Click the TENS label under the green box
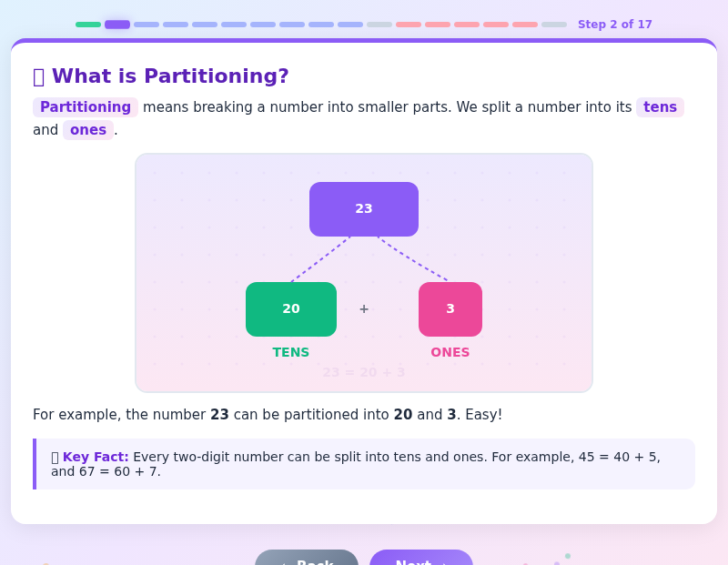This screenshot has width=728, height=565. (x=290, y=352)
